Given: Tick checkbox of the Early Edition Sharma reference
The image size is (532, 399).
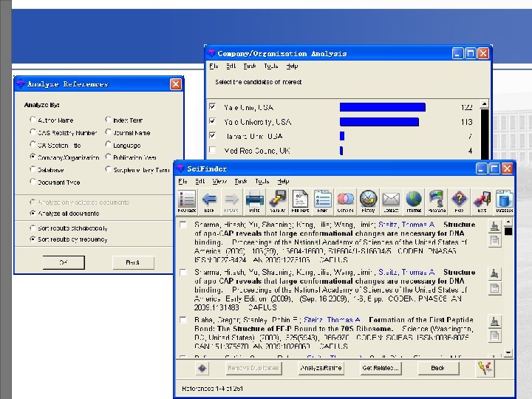Looking at the screenshot, I should tap(183, 272).
